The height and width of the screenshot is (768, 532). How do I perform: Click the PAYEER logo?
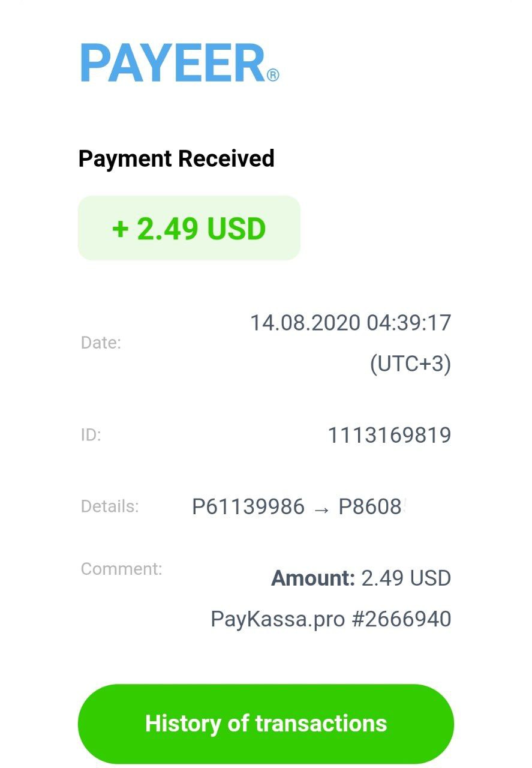tap(173, 63)
